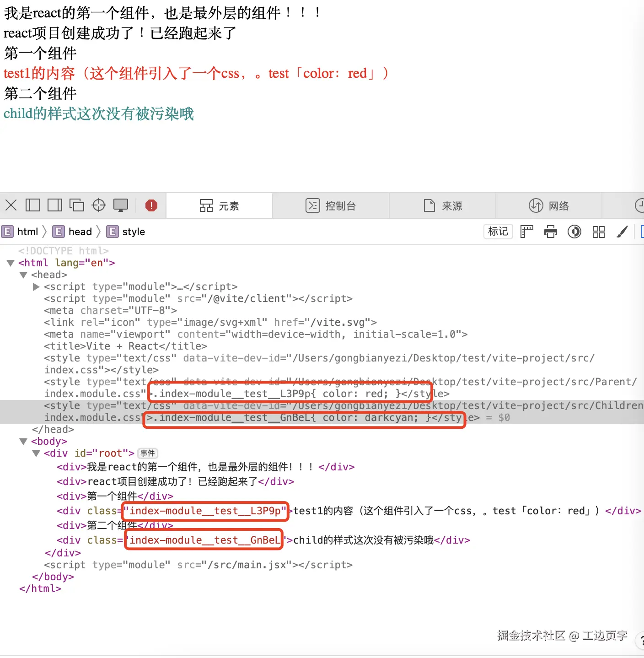Switch to the 控制台 tab

[x=331, y=206]
